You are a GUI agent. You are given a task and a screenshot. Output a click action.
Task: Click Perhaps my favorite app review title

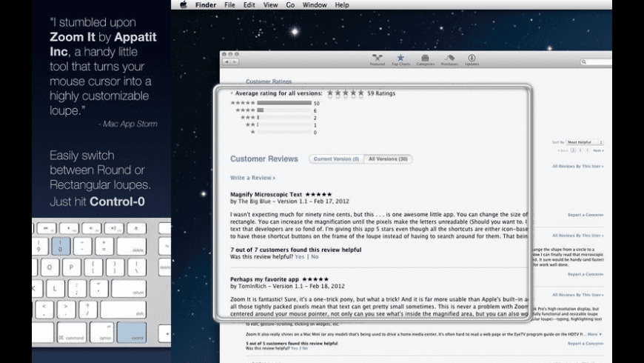264,279
